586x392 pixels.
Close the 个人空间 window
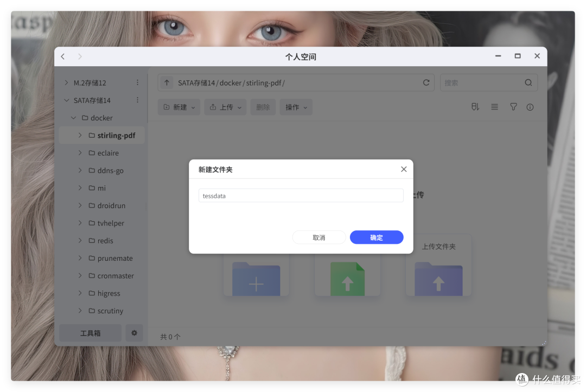click(x=537, y=56)
